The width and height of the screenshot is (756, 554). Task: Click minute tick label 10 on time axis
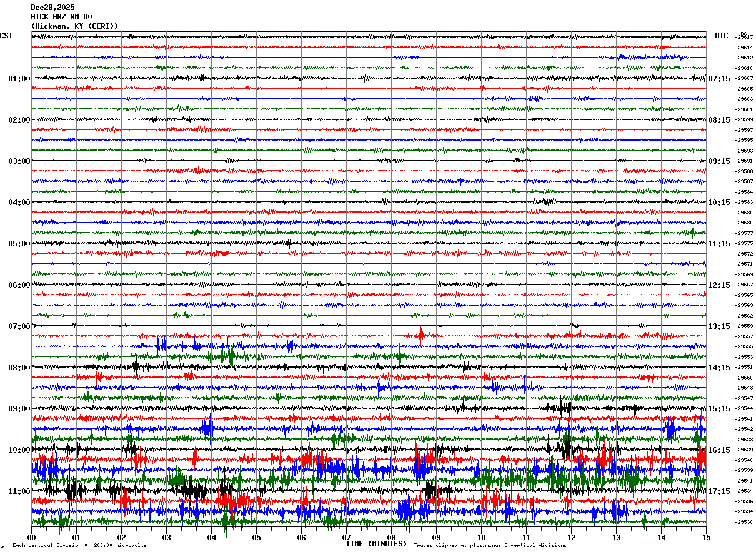click(x=481, y=537)
